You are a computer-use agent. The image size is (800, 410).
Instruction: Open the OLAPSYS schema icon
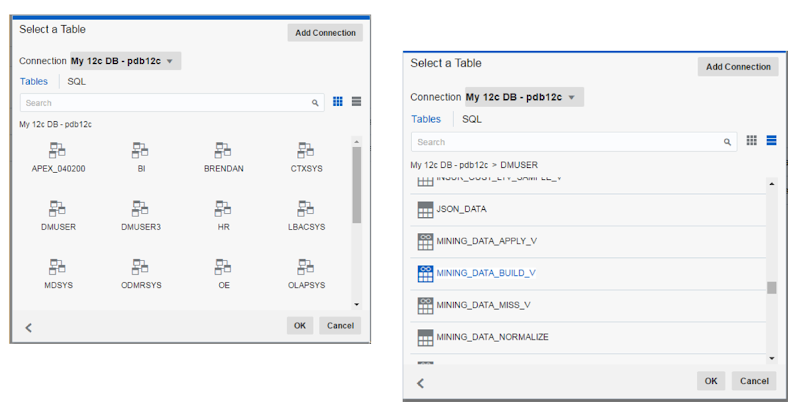pos(306,267)
